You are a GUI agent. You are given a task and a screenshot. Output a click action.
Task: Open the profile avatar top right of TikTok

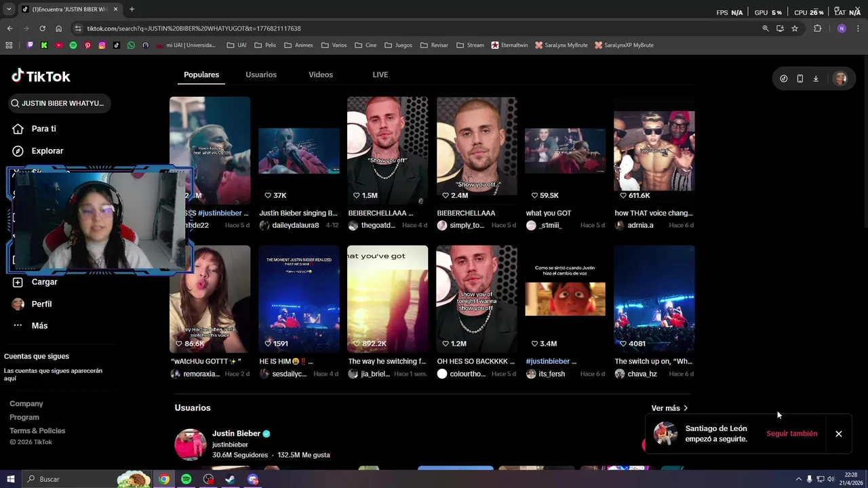coord(840,79)
